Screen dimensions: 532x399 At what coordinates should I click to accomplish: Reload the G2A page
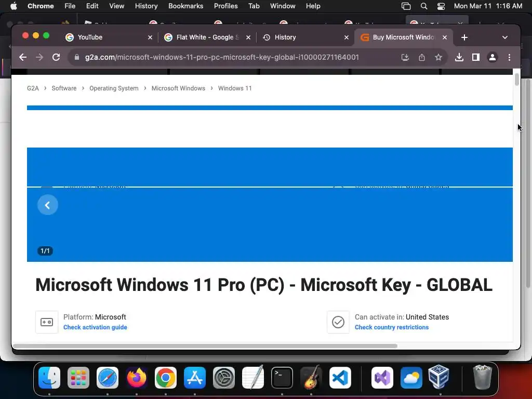[x=56, y=57]
